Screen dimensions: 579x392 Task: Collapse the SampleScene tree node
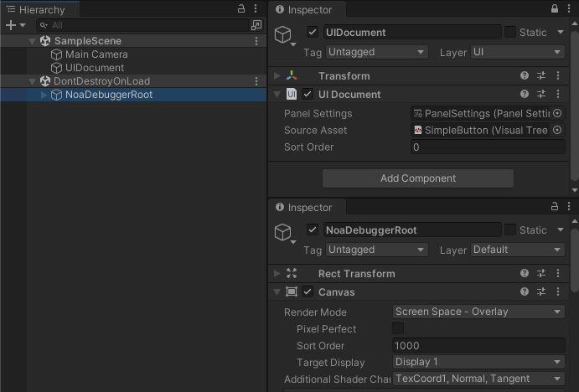coord(33,41)
